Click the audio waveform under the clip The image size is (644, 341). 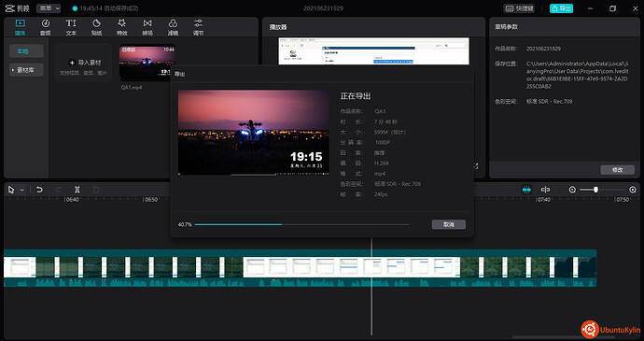300,282
